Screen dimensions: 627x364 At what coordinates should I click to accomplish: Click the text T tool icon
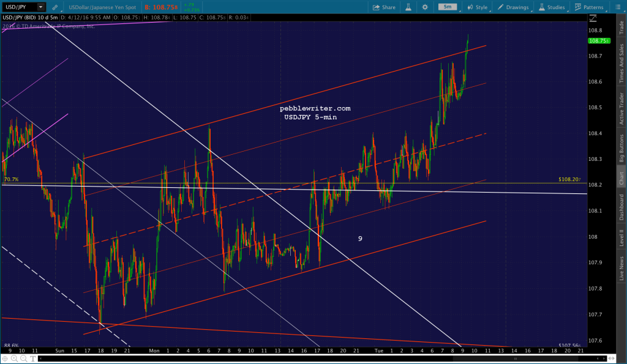pyautogui.click(x=33, y=358)
